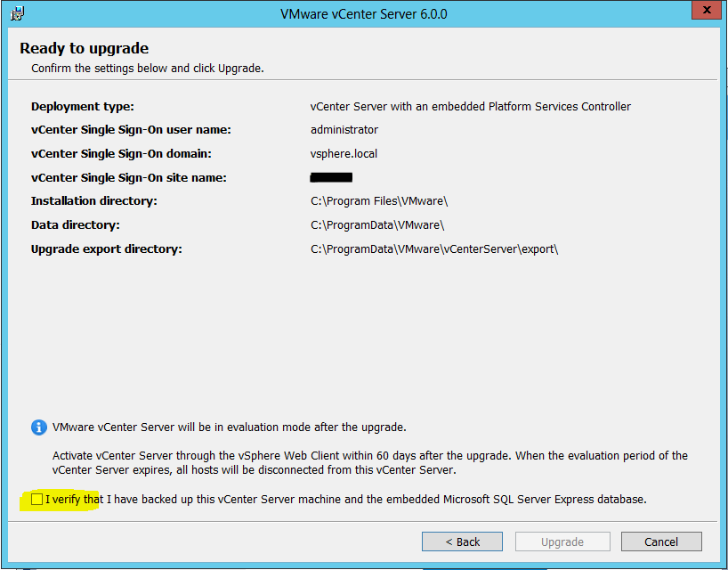Select the 'Ready to upgrade' heading
728x570 pixels.
(x=84, y=48)
